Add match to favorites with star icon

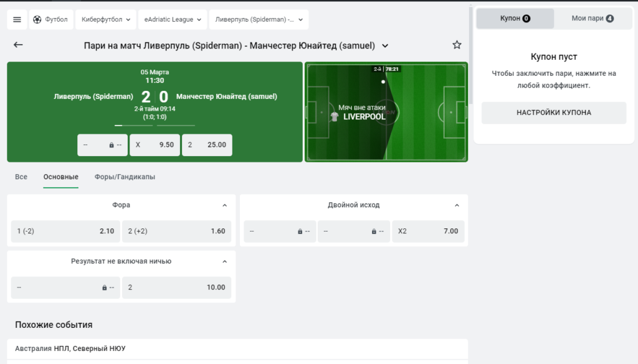point(457,45)
